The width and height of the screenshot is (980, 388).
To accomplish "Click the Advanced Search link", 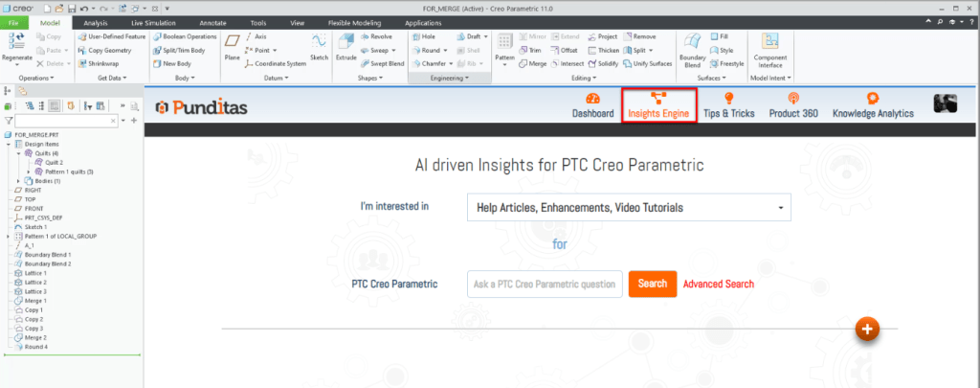I will 718,284.
